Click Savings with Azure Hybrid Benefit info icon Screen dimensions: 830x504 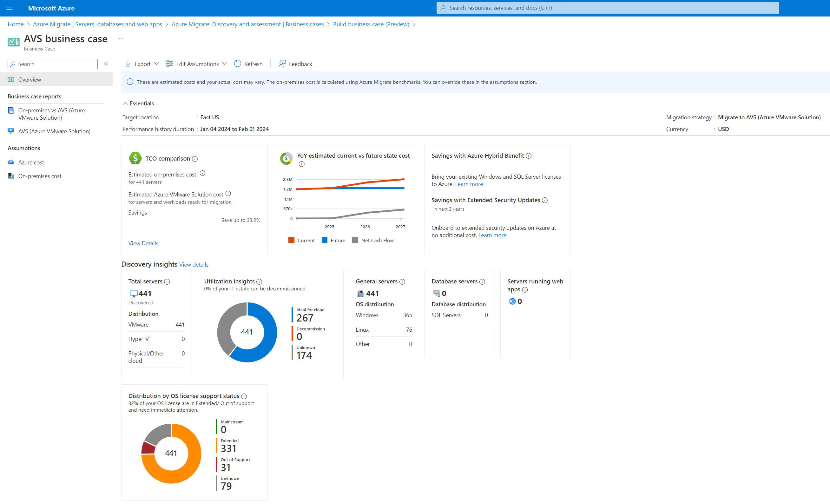tap(529, 155)
